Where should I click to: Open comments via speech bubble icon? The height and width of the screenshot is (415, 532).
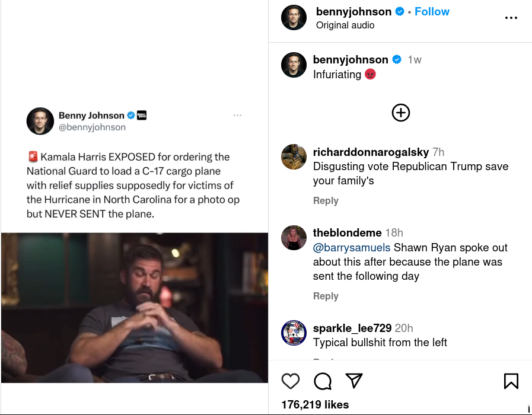(x=322, y=381)
